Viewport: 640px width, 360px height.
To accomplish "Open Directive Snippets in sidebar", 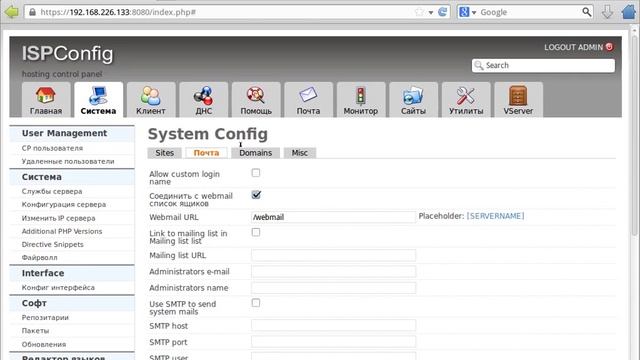I will (53, 244).
